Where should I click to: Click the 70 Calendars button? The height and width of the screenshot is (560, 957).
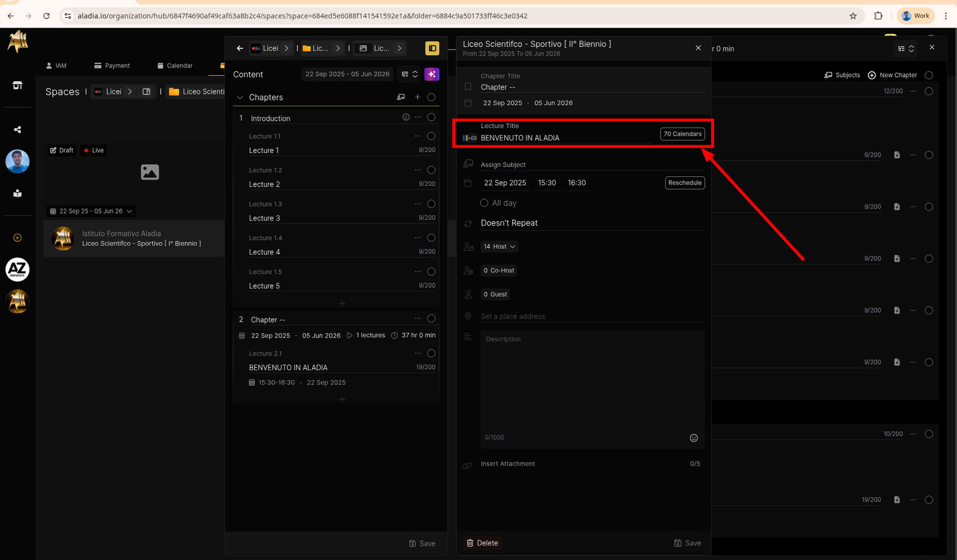coord(682,134)
